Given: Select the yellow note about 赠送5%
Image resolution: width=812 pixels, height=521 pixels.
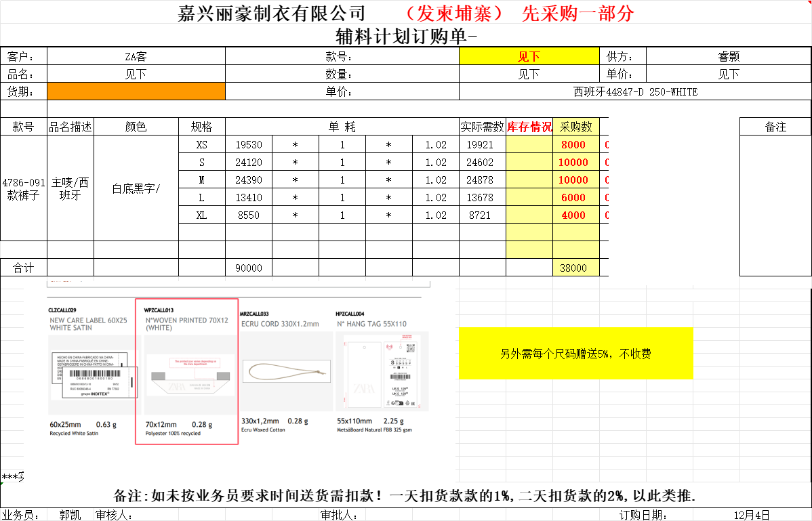Looking at the screenshot, I should 575,353.
